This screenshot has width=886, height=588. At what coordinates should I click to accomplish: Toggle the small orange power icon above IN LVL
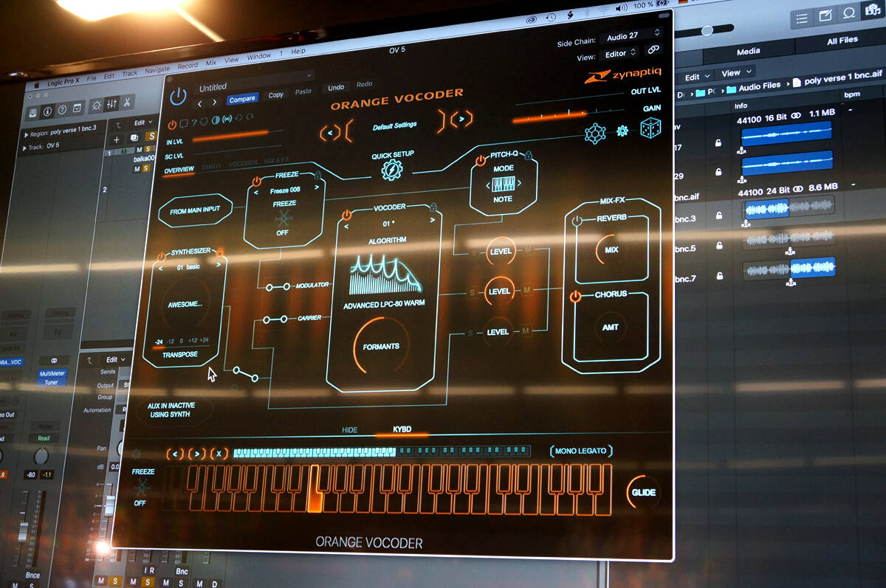(x=172, y=125)
